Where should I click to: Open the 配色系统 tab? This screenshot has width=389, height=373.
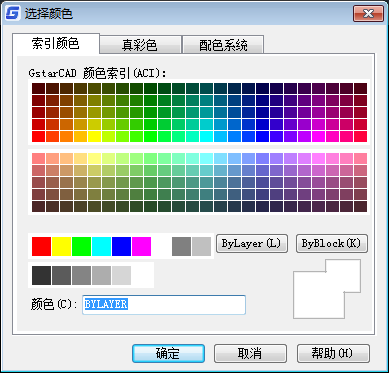click(223, 45)
